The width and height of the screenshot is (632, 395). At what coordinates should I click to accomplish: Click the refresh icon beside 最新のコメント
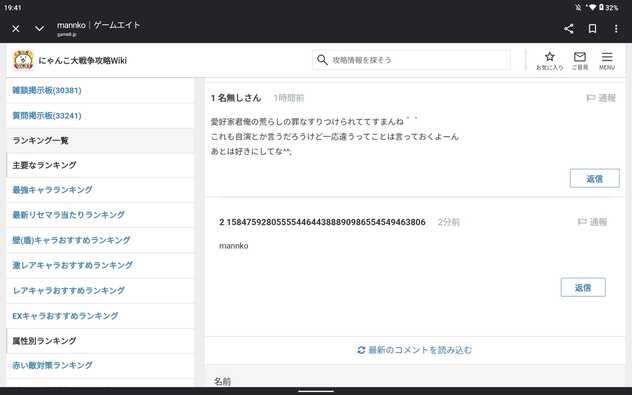[361, 350]
